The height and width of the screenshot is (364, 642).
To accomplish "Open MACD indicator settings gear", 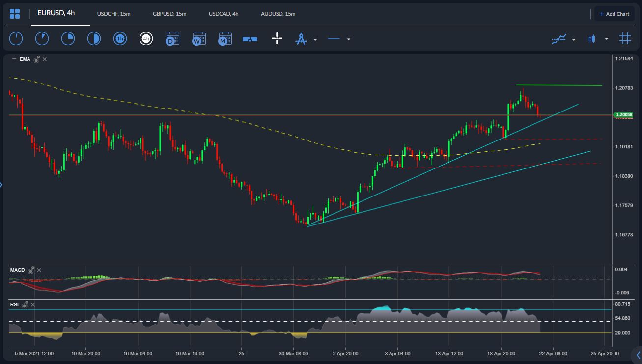I will (30, 270).
